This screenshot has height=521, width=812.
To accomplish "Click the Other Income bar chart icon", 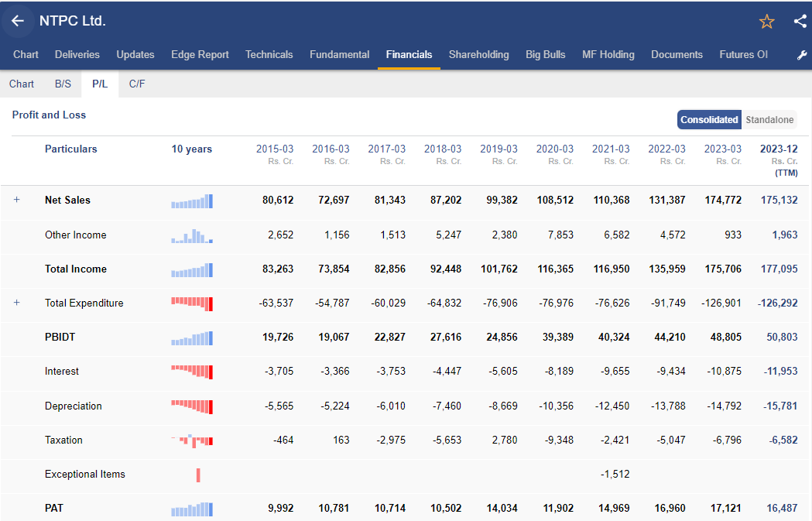I will (x=192, y=235).
